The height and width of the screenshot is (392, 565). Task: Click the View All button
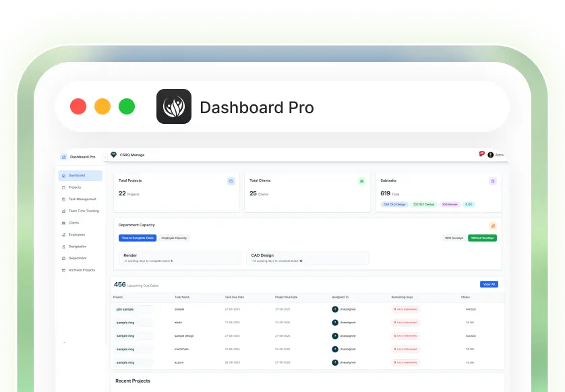(489, 284)
